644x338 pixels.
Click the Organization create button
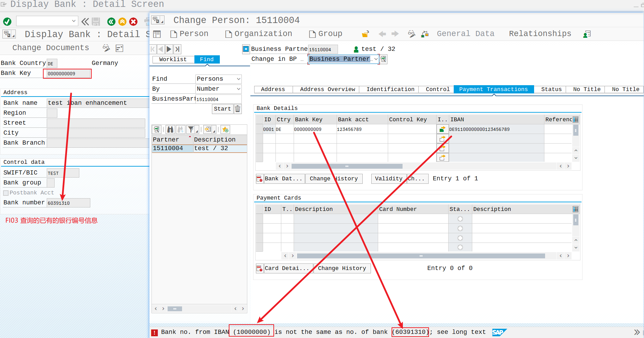(x=259, y=34)
